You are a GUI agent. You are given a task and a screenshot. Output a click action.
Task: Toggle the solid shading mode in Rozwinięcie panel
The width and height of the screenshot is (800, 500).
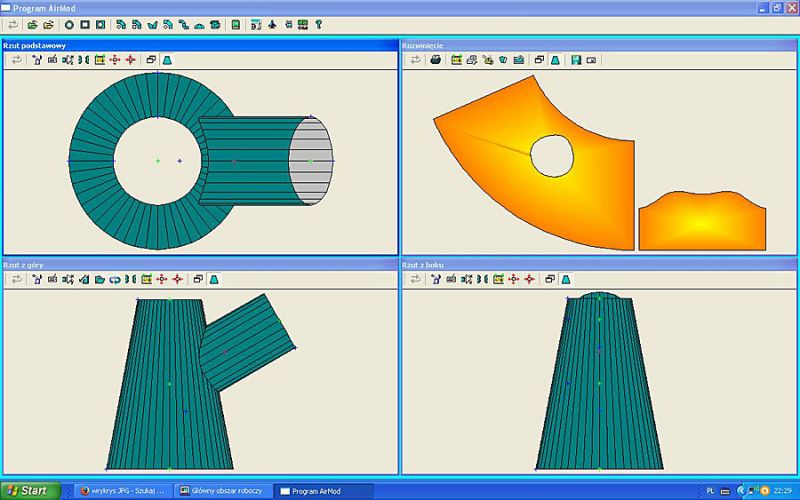point(555,60)
